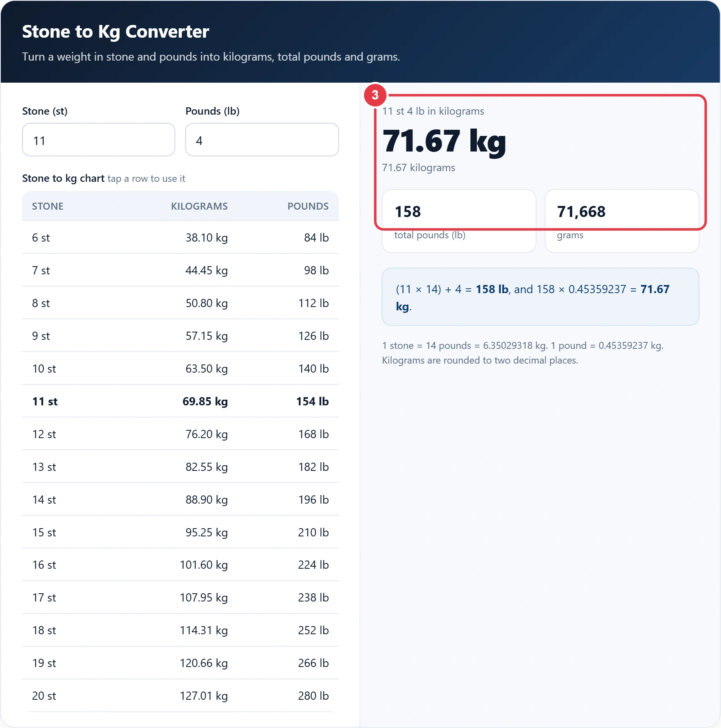Select the 7 st chart row
The height and width of the screenshot is (728, 721).
point(181,270)
